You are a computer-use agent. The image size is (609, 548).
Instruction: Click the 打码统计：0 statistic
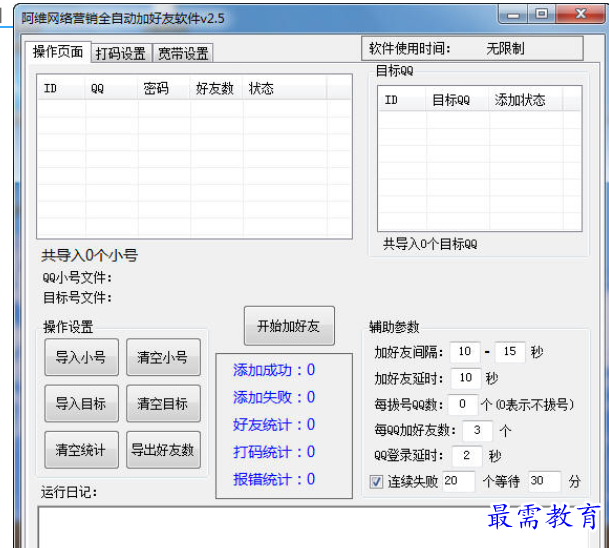(x=274, y=452)
